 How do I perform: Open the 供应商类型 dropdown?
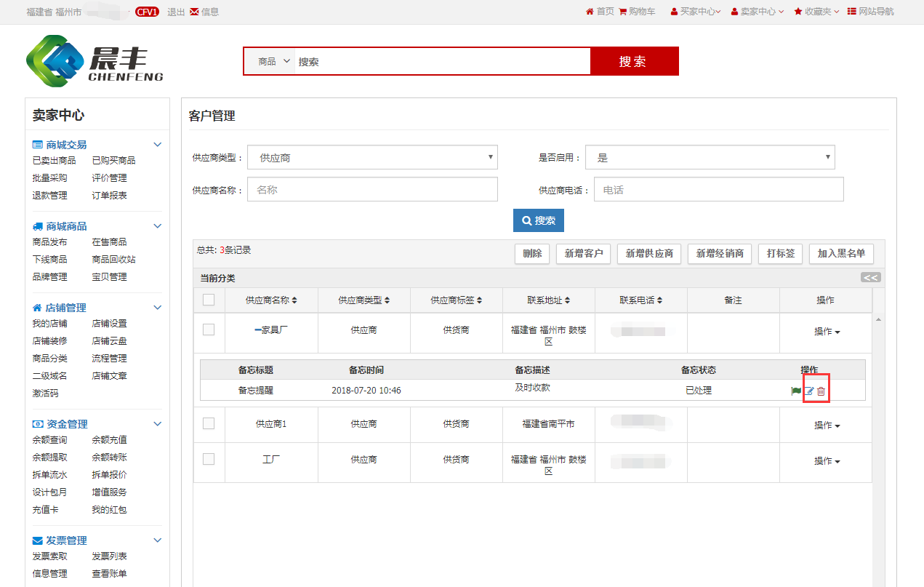click(x=372, y=157)
